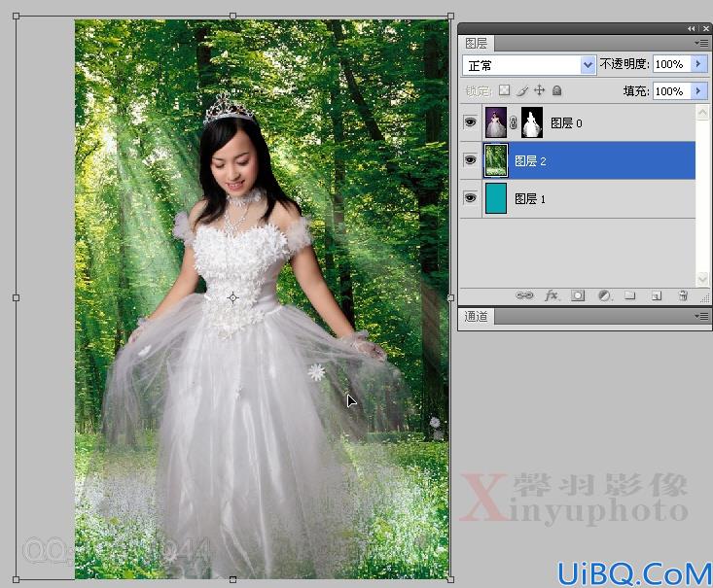The height and width of the screenshot is (588, 713).
Task: Create a new layer with page icon
Action: point(657,296)
